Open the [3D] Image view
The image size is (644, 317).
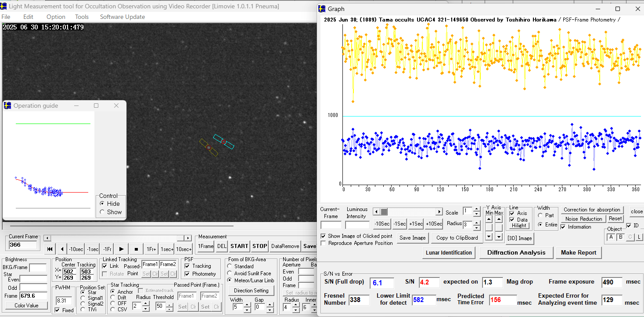pyautogui.click(x=519, y=238)
